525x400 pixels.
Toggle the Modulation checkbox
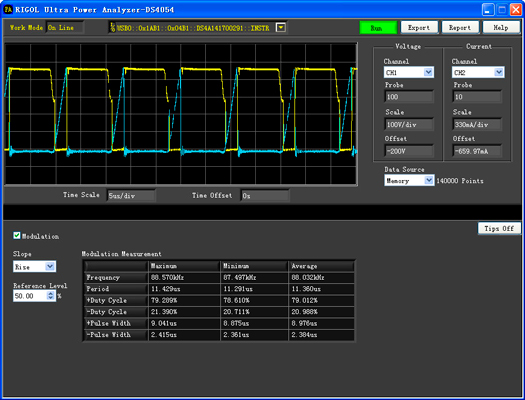17,236
